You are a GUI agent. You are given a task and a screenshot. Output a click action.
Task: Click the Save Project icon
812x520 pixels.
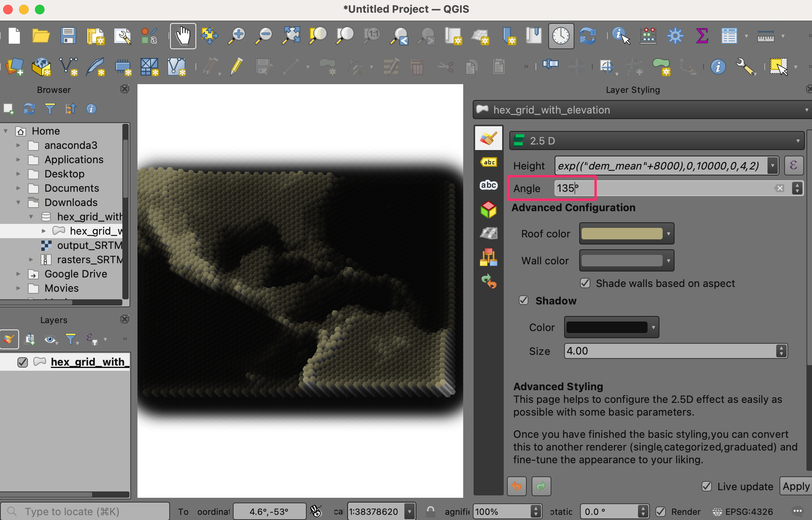tap(68, 36)
